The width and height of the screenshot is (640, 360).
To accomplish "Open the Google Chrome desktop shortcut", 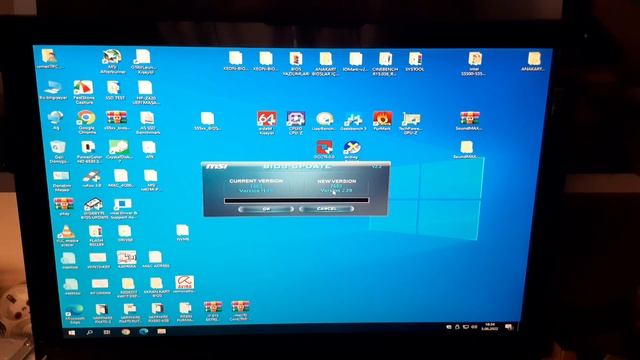I will coord(87,122).
